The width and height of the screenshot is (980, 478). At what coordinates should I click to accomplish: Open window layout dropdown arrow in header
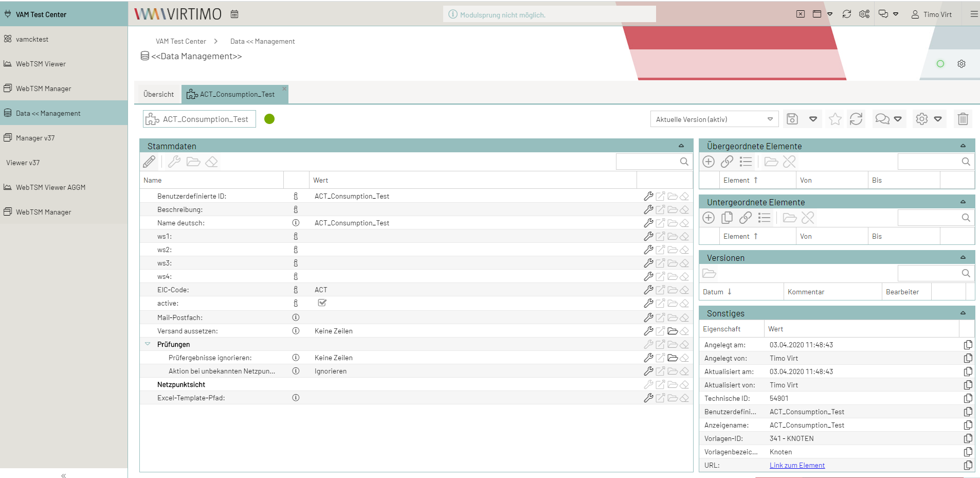click(x=830, y=14)
